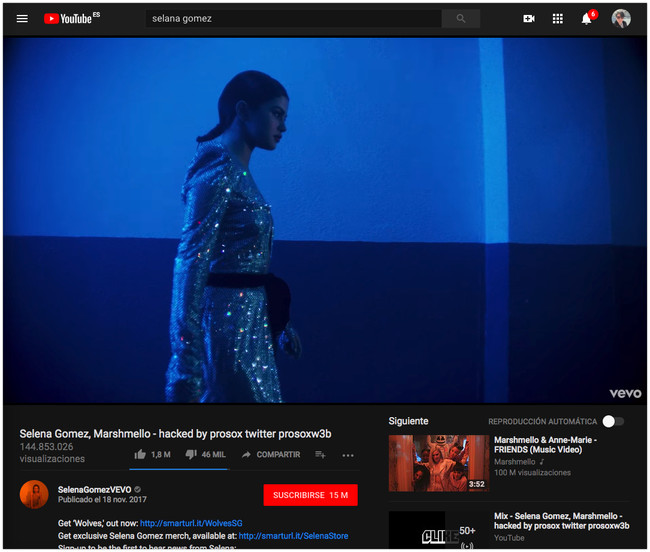
Task: Click the search magnifier button
Action: tap(461, 19)
